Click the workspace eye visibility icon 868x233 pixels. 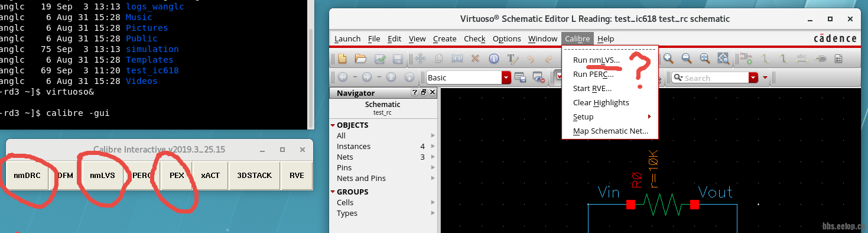coord(539,77)
